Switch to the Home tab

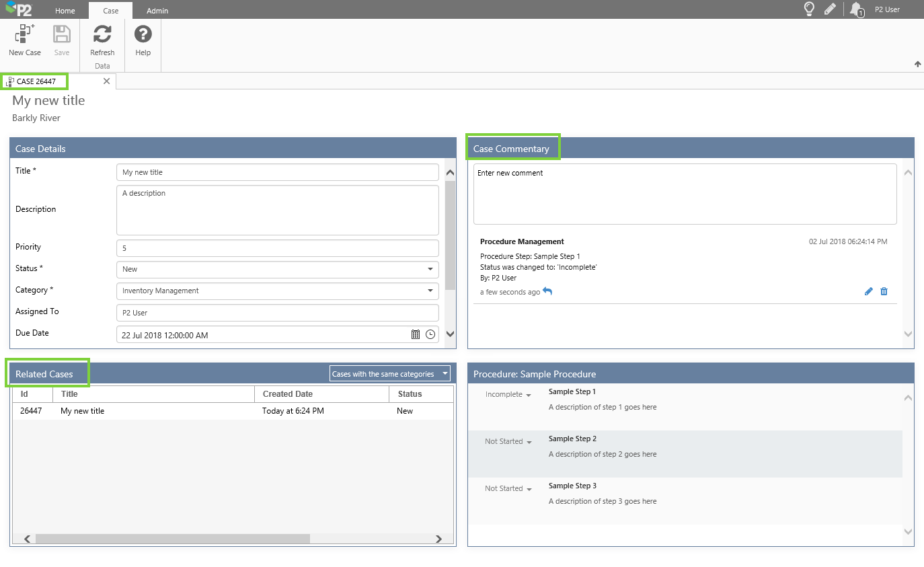tap(65, 11)
